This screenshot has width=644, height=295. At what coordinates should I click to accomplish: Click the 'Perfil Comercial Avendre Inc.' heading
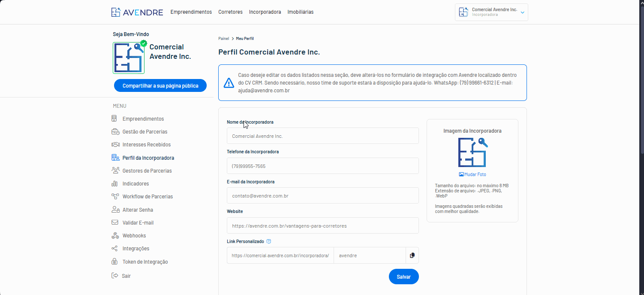click(269, 52)
